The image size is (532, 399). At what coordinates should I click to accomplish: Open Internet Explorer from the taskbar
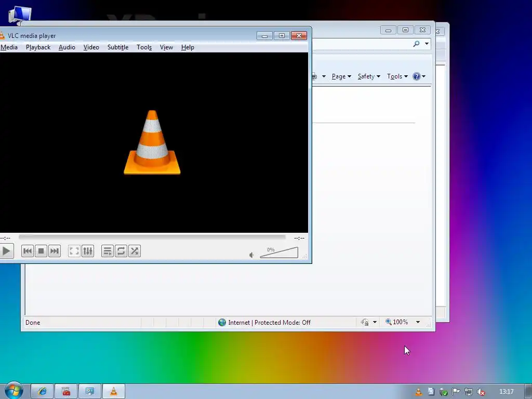point(42,392)
